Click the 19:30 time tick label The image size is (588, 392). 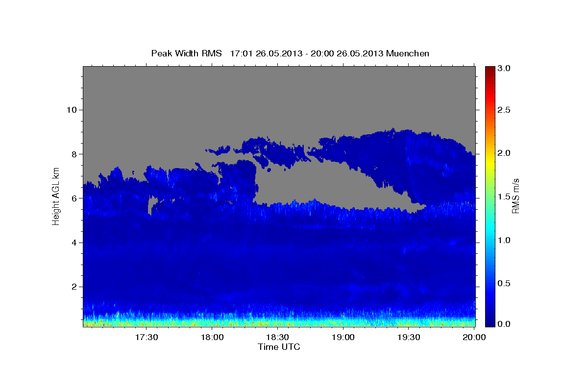(x=408, y=337)
